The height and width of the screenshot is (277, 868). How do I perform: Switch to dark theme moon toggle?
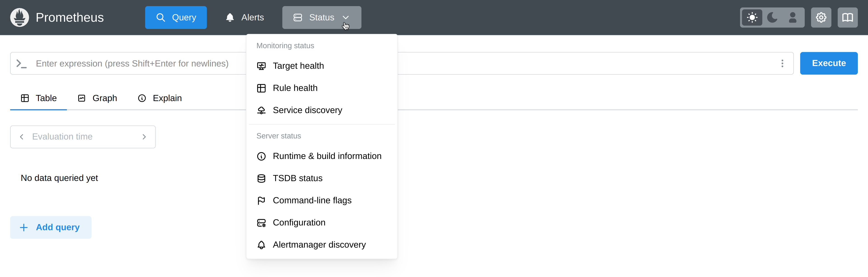[x=772, y=17]
